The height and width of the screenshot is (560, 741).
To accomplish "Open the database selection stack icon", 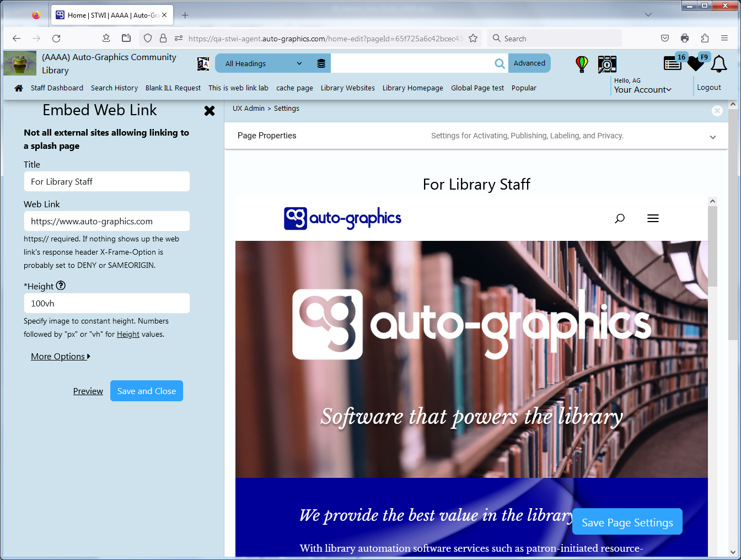I will (x=321, y=63).
